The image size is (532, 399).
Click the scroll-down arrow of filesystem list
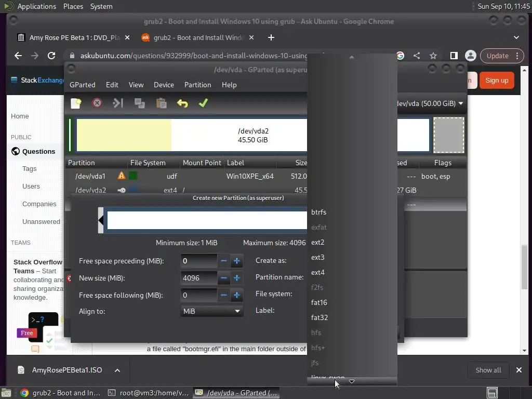352,381
